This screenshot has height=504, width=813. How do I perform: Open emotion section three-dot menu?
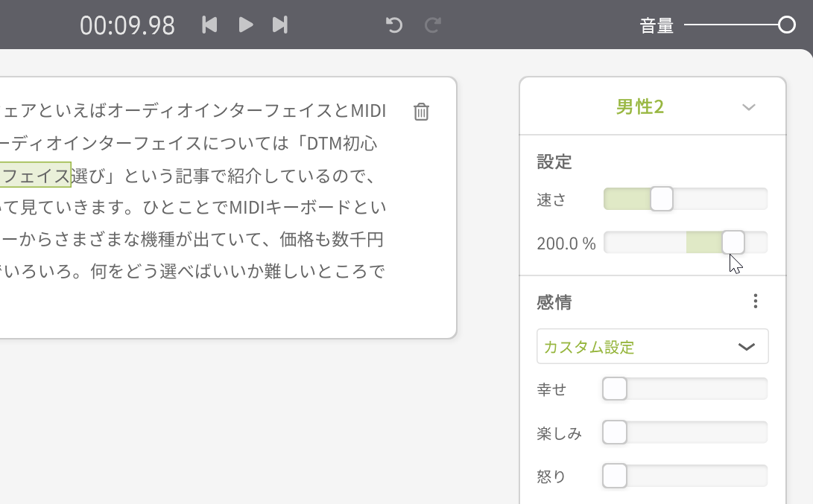(756, 302)
